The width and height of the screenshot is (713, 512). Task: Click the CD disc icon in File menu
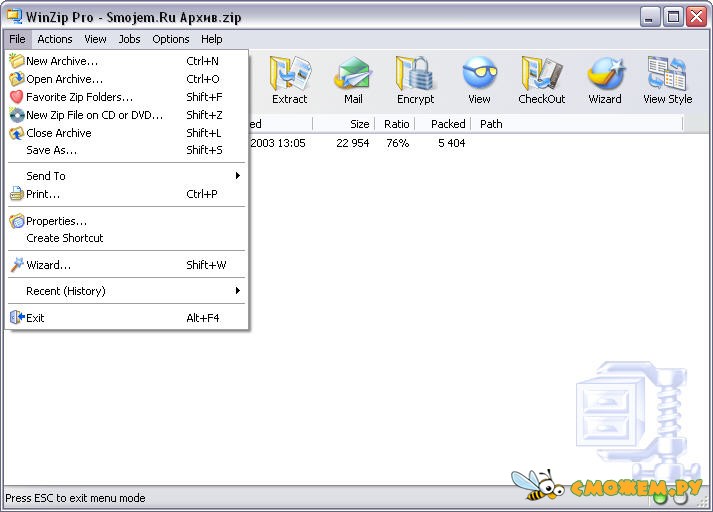tap(16, 115)
